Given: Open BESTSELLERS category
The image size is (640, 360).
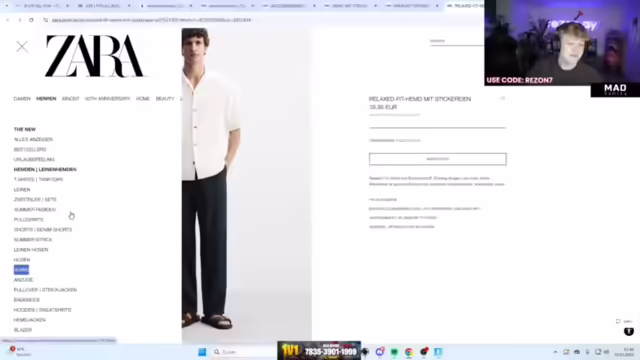Looking at the screenshot, I should [30, 150].
